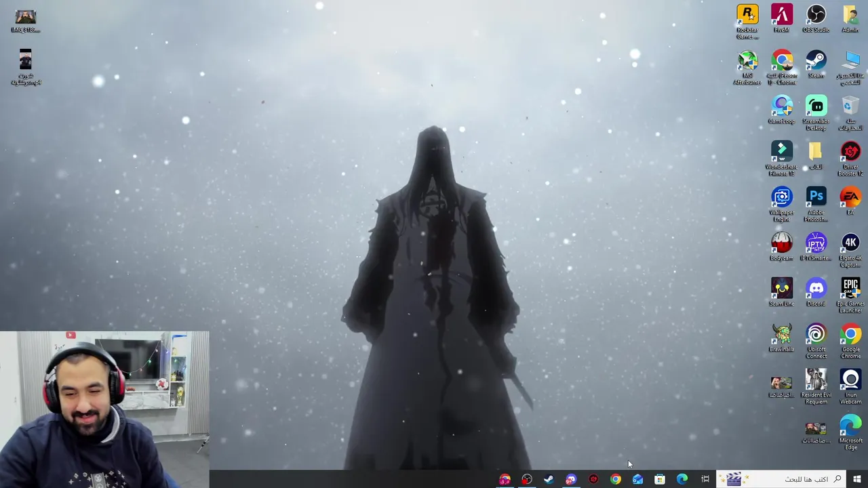This screenshot has width=868, height=488.
Task: Open the Discord desktop shortcut
Action: 816,292
